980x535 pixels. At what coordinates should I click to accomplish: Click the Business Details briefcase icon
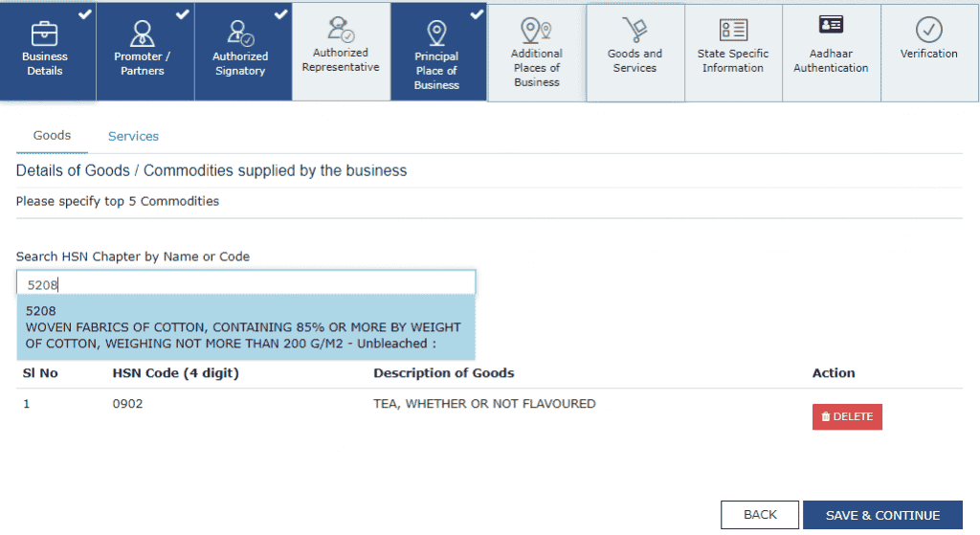pyautogui.click(x=45, y=32)
